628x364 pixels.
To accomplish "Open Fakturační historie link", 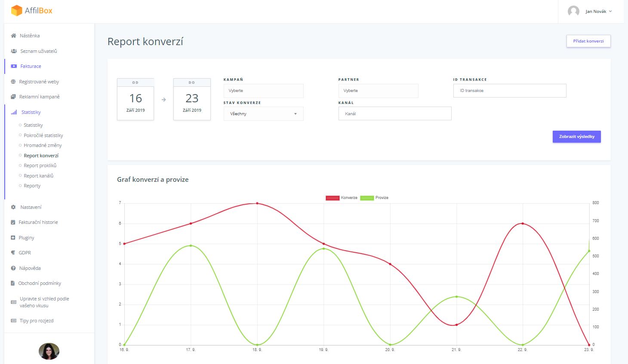I will (38, 222).
